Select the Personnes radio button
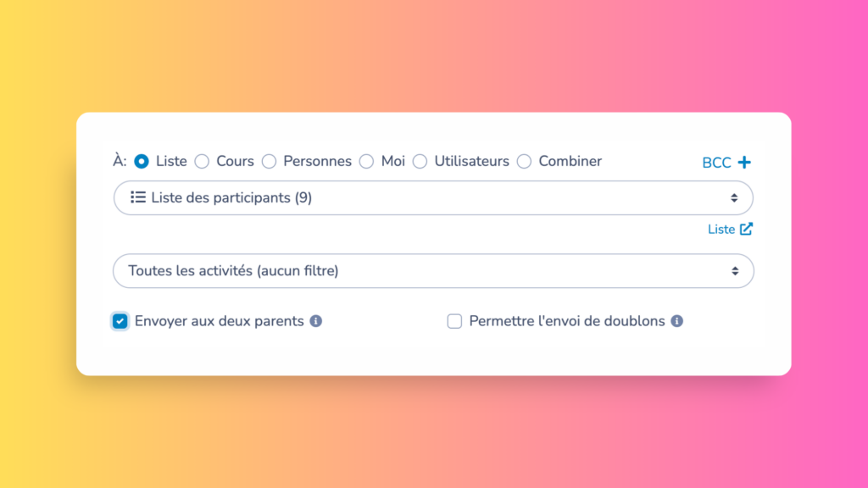868x488 pixels. (269, 161)
